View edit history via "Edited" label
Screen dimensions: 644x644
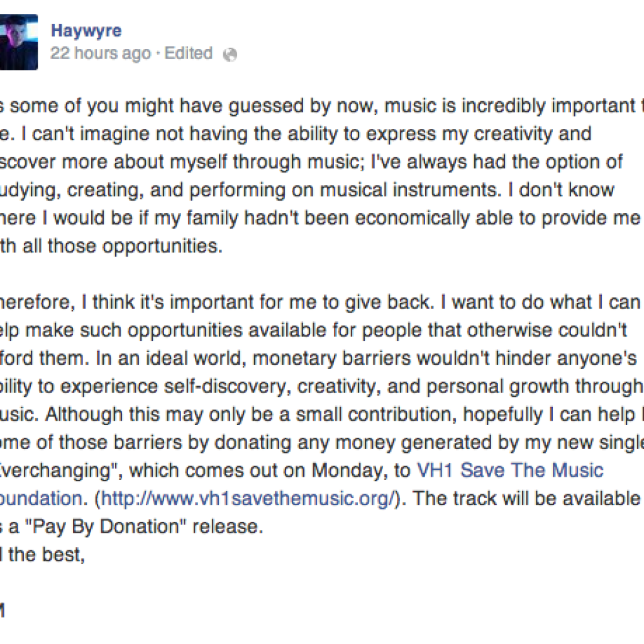188,53
